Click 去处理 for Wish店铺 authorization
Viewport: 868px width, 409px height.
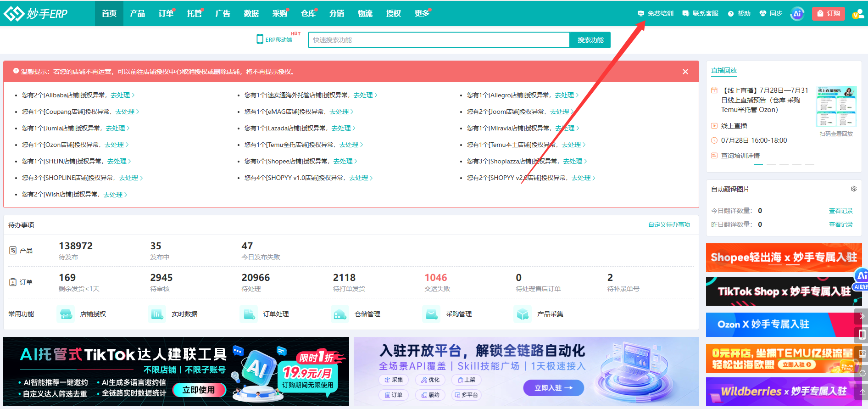pos(115,194)
